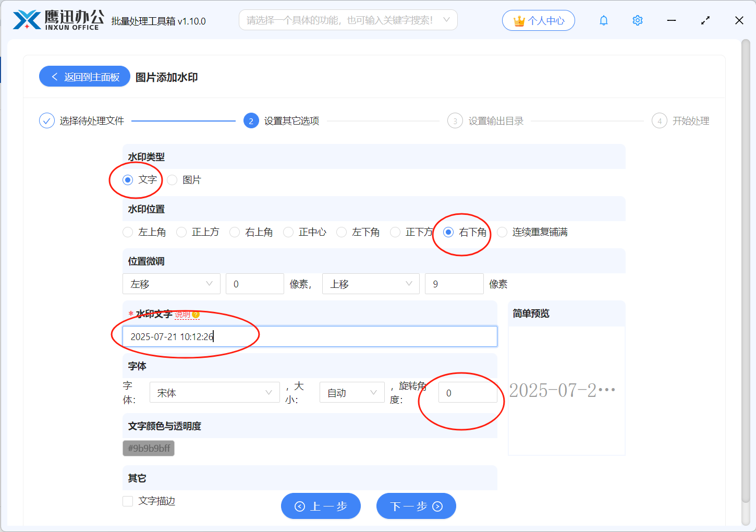Viewport: 756px width, 532px height.
Task: Click the watermark text input field
Action: [x=310, y=336]
